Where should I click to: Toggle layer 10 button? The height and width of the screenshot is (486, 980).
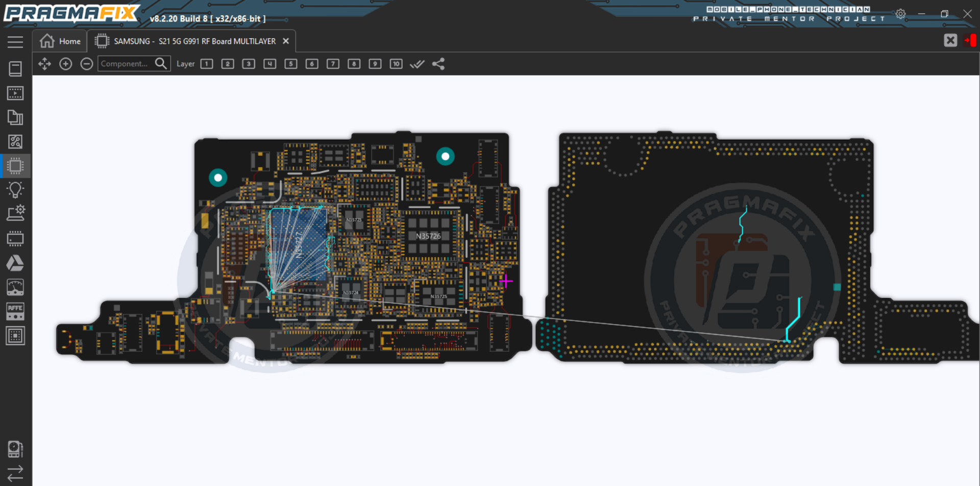(x=396, y=64)
